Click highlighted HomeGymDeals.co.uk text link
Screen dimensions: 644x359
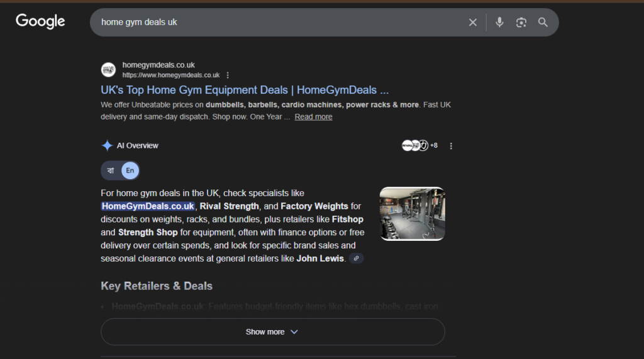click(148, 206)
